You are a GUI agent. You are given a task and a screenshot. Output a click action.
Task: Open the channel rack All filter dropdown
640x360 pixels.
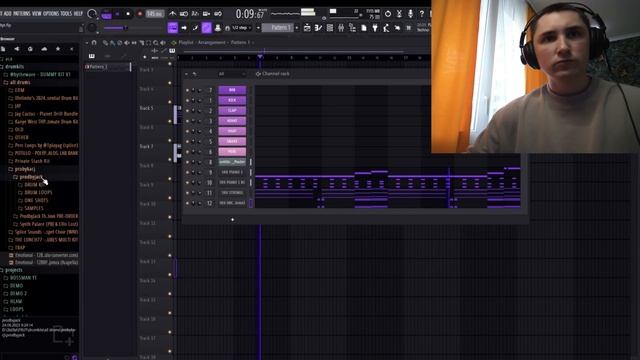231,74
